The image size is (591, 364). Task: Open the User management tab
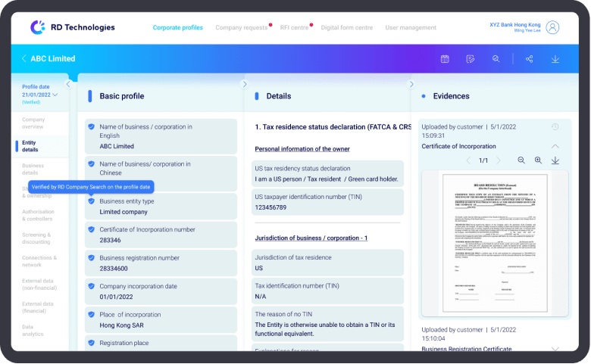[411, 27]
